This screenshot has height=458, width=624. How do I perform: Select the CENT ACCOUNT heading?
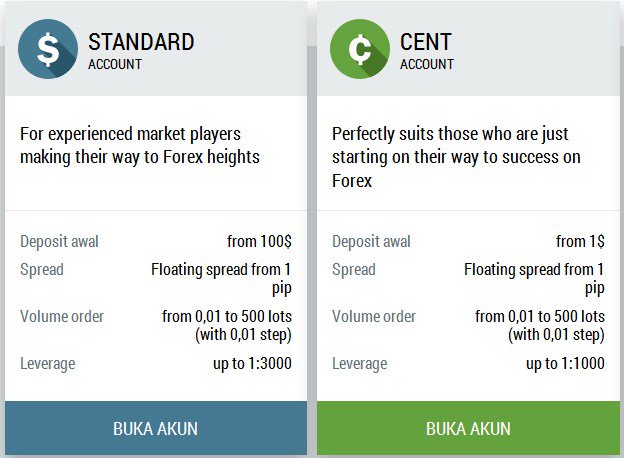(x=427, y=51)
